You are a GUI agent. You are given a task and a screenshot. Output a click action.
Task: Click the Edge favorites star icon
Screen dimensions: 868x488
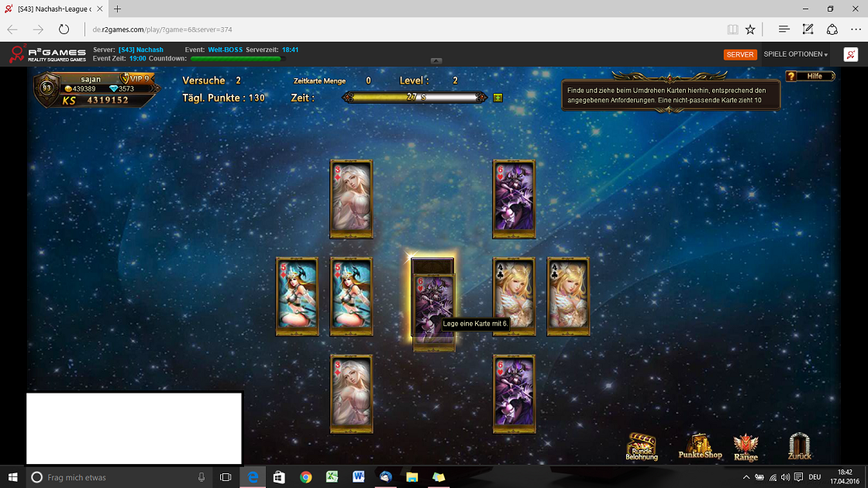point(750,29)
